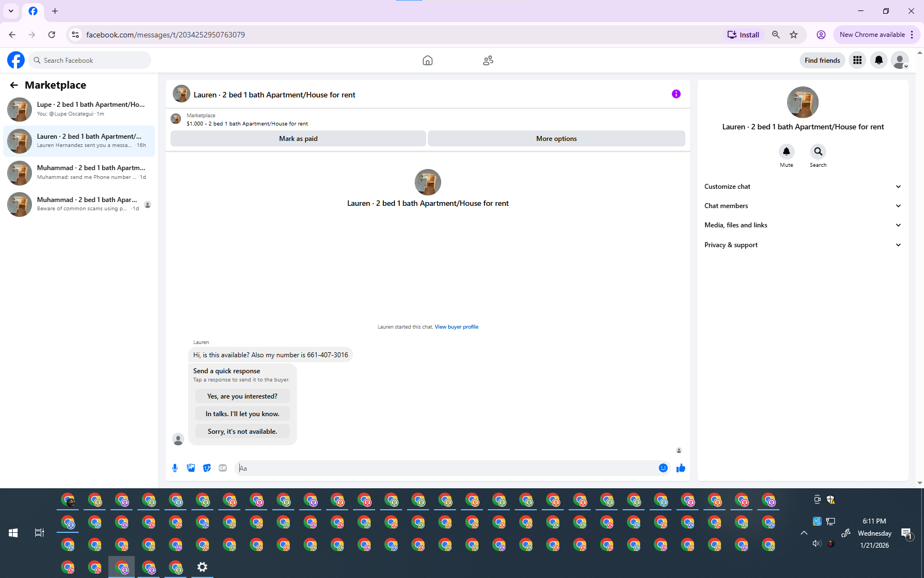Send a thumbs-up like
This screenshot has height=578, width=924.
pos(681,468)
